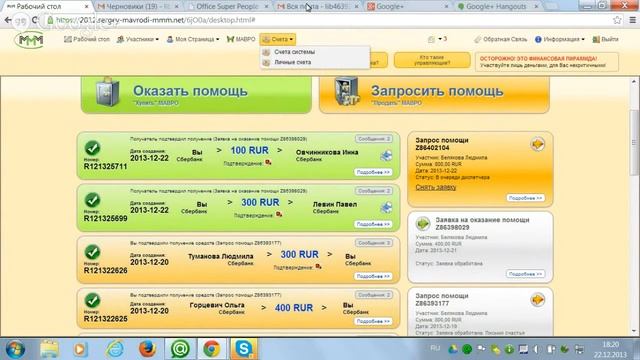Screen dimensions: 640x360
Task: Click the MMM logo
Action: pos(29,40)
